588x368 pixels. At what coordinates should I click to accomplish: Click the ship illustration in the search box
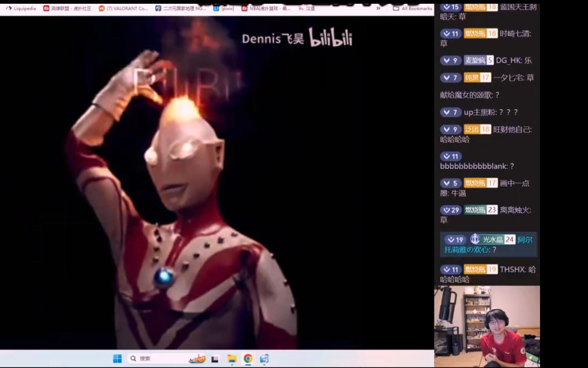(x=197, y=358)
